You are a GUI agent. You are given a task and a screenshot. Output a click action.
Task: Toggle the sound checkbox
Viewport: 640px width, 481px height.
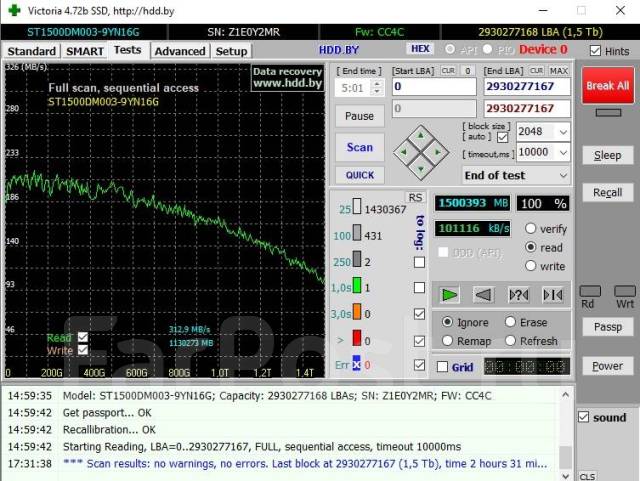[584, 417]
